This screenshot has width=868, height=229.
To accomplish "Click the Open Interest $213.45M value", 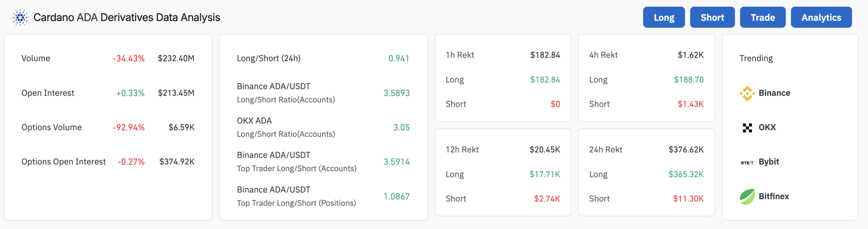I will [176, 93].
